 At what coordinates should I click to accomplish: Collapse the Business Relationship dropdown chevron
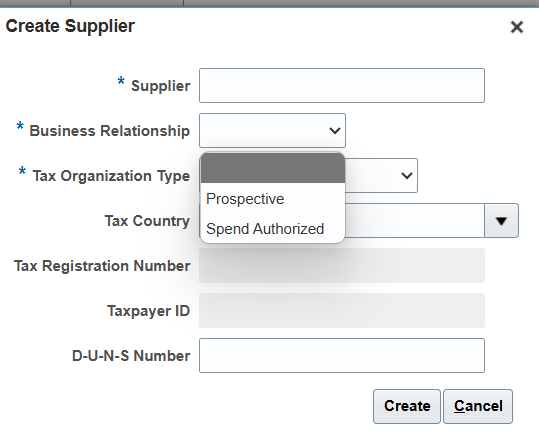click(x=334, y=131)
